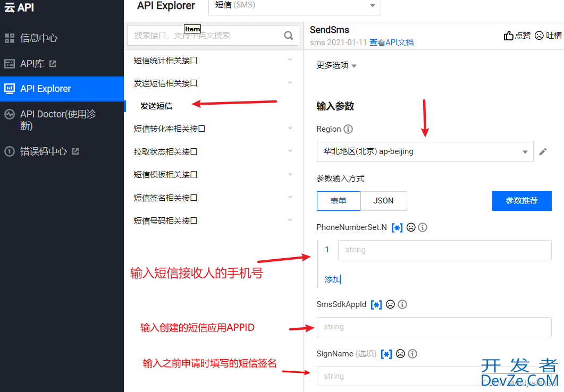
Task: Click the 参数推荐 button
Action: click(521, 201)
